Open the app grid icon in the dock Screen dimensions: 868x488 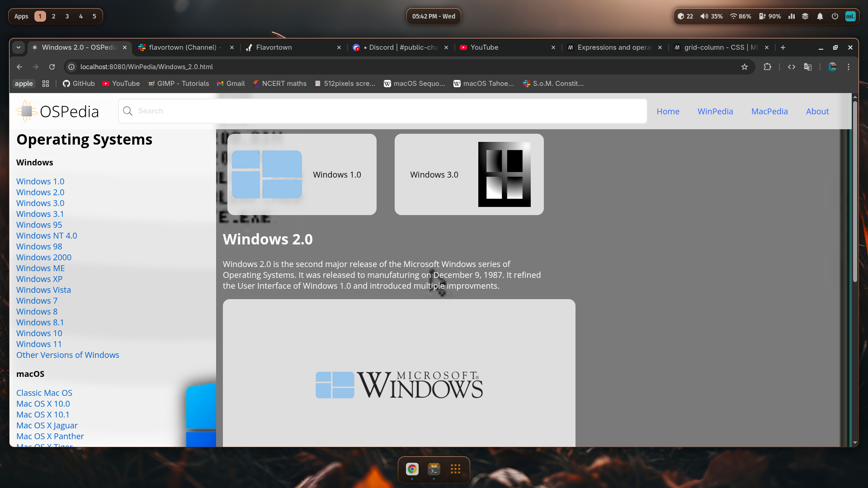pos(455,469)
